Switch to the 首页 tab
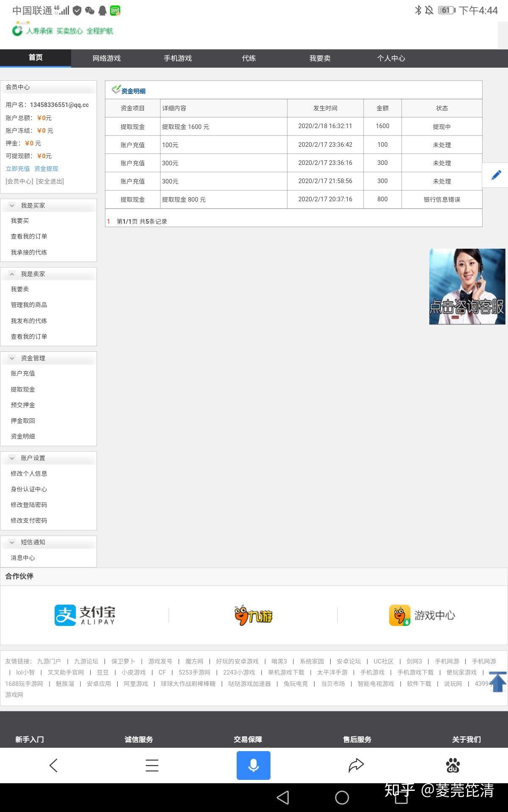508x812 pixels. click(36, 58)
